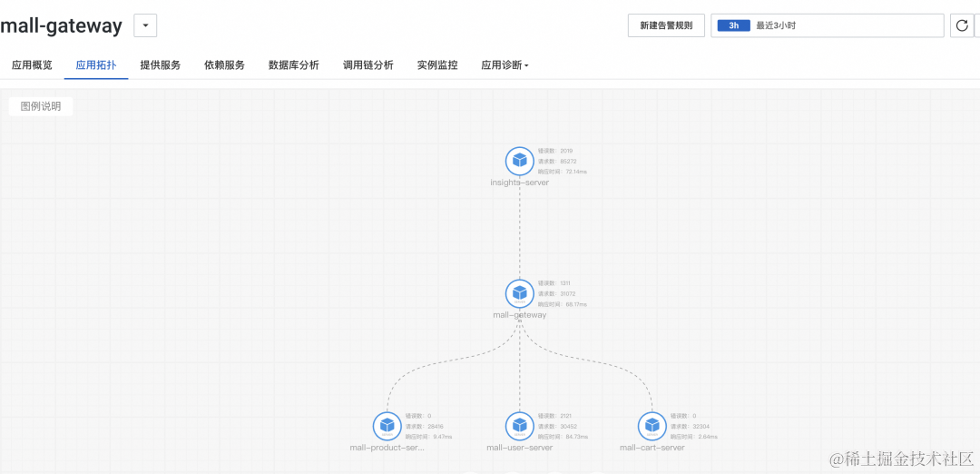Screen dimensions: 980x474
Task: Select the mall-product-server node icon
Action: 387,426
